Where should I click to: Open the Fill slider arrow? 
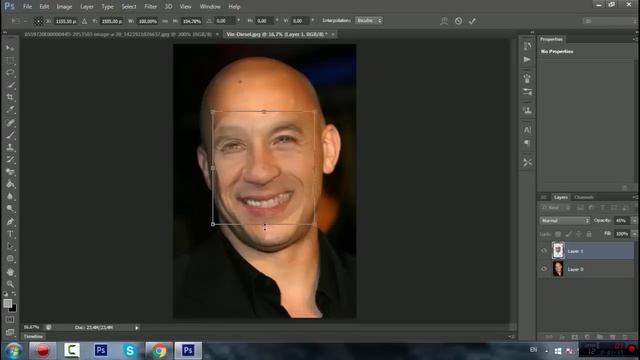pos(634,234)
